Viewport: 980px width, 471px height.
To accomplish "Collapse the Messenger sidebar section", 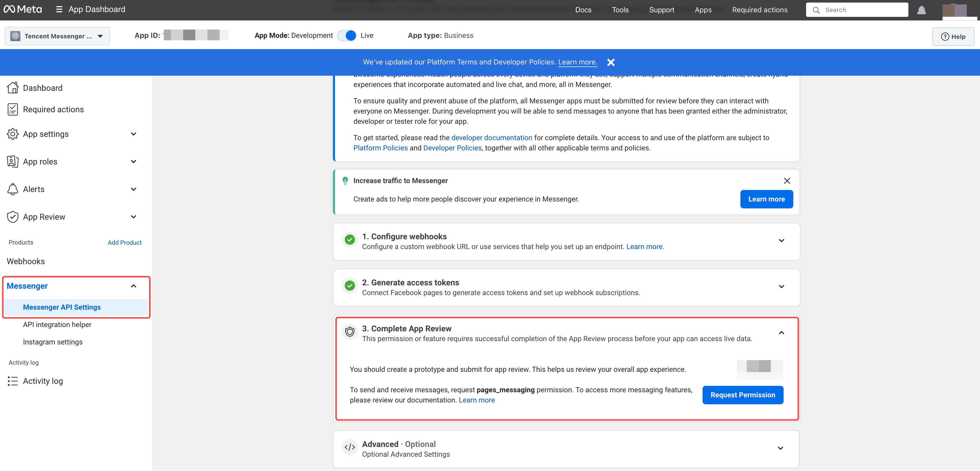I will (x=133, y=286).
